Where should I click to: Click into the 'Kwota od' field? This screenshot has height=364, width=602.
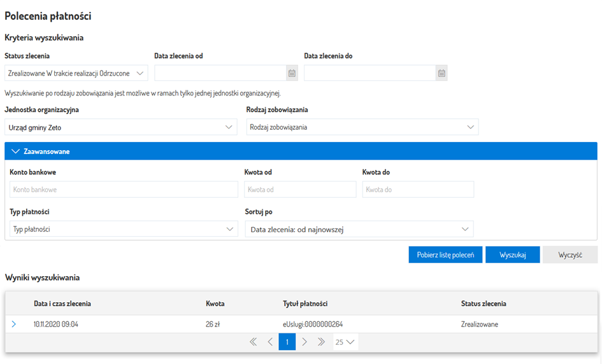click(x=299, y=190)
